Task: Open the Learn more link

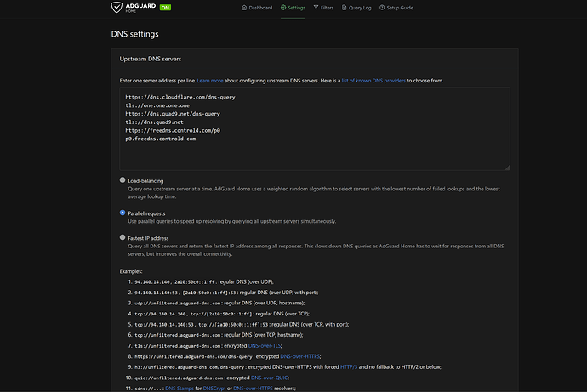Action: (208, 81)
